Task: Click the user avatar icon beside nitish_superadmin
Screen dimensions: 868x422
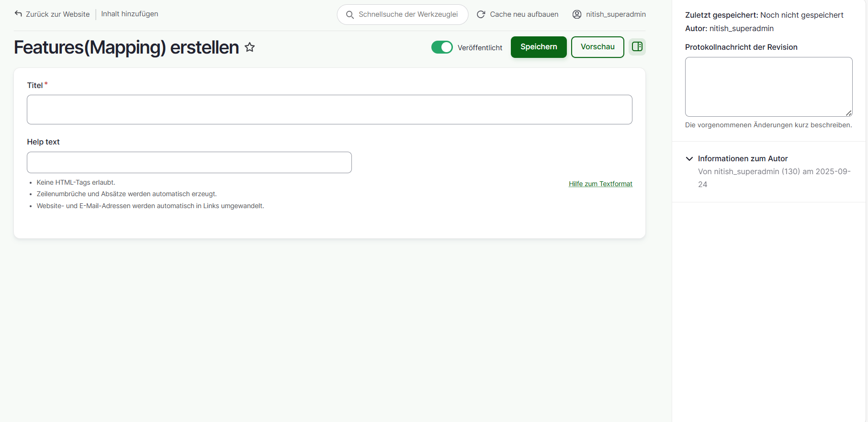Action: point(577,14)
